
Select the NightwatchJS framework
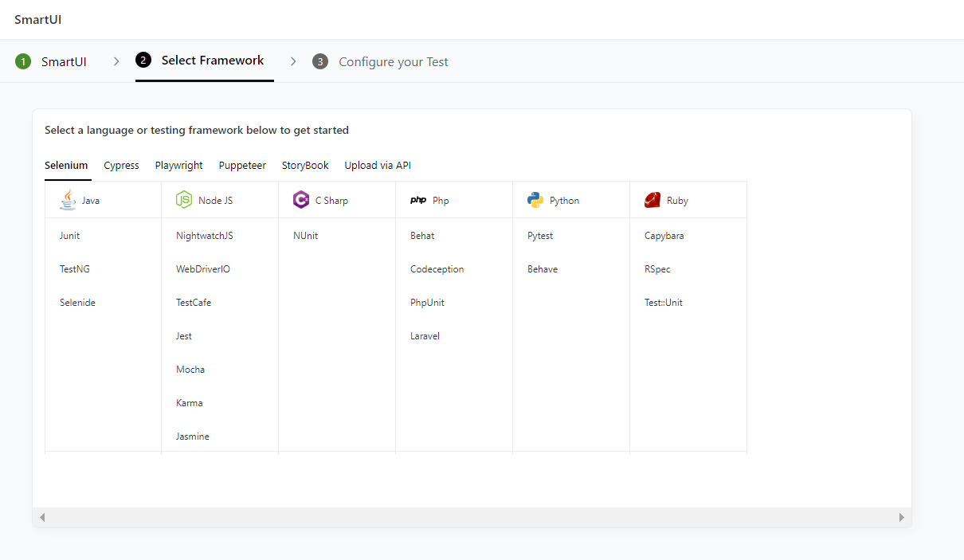point(205,236)
